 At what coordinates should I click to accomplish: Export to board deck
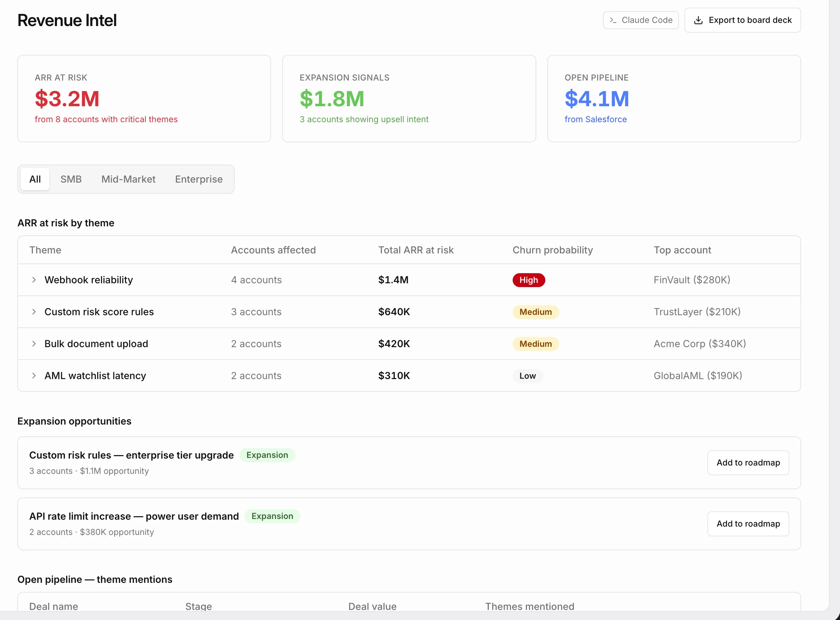pyautogui.click(x=742, y=20)
